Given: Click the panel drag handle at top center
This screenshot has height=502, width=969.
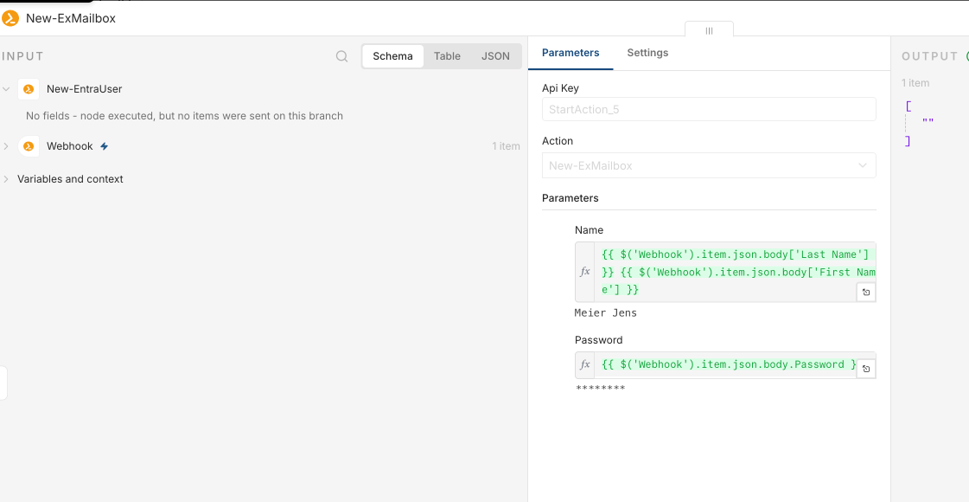Looking at the screenshot, I should [709, 30].
